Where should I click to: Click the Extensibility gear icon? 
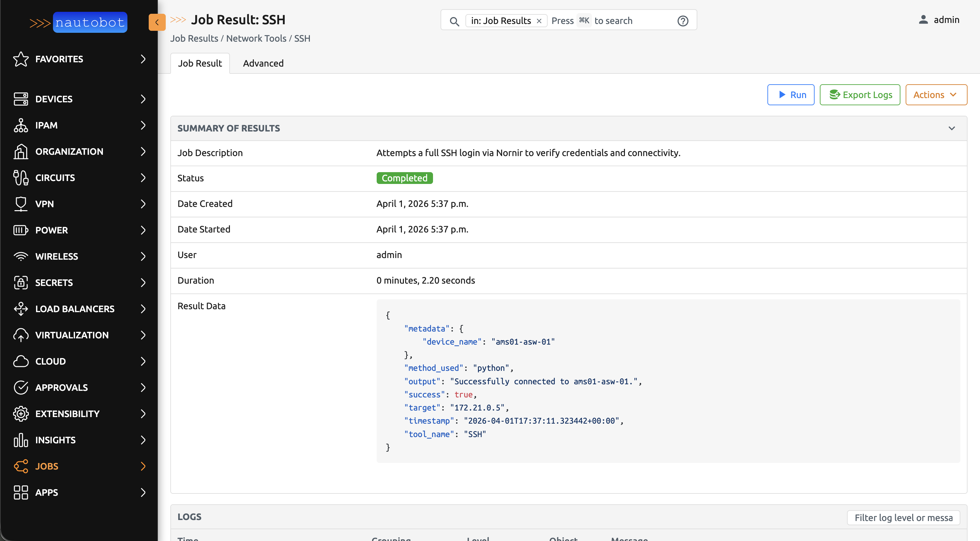[21, 414]
